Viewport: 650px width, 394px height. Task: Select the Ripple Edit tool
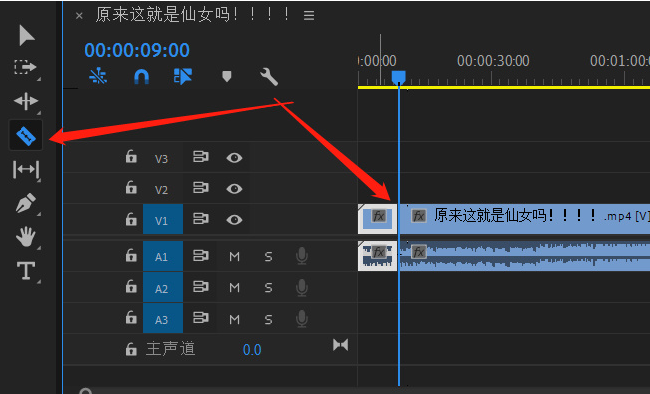coord(26,101)
